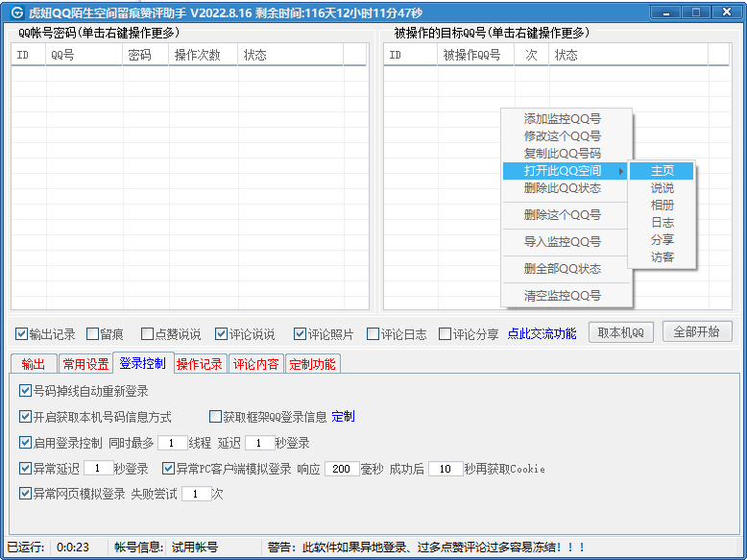This screenshot has height=560, width=747.
Task: Click the 0:0:23 runtime in status bar
Action: pos(73,548)
